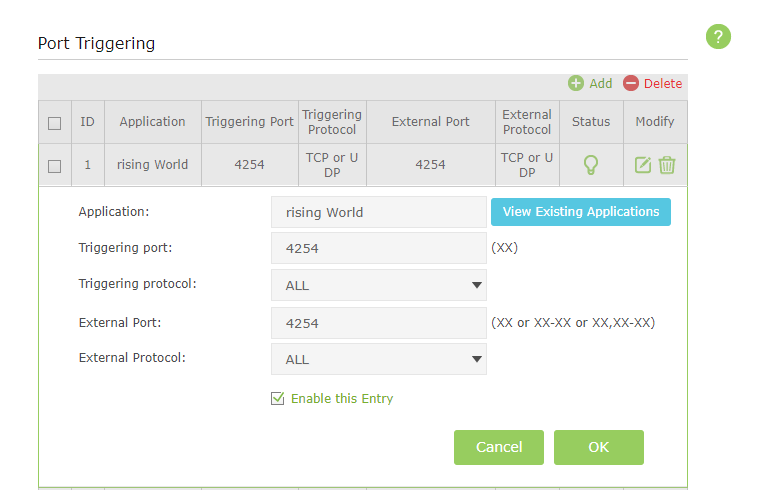The width and height of the screenshot is (764, 490).
Task: Click View Existing Applications button
Action: click(x=580, y=212)
